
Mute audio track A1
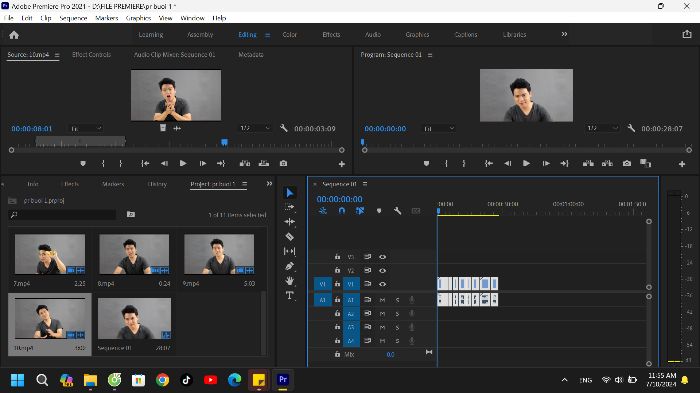point(383,300)
